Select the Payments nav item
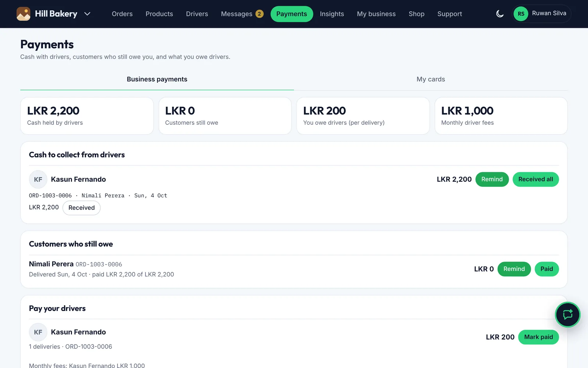This screenshot has height=368, width=588. [292, 14]
